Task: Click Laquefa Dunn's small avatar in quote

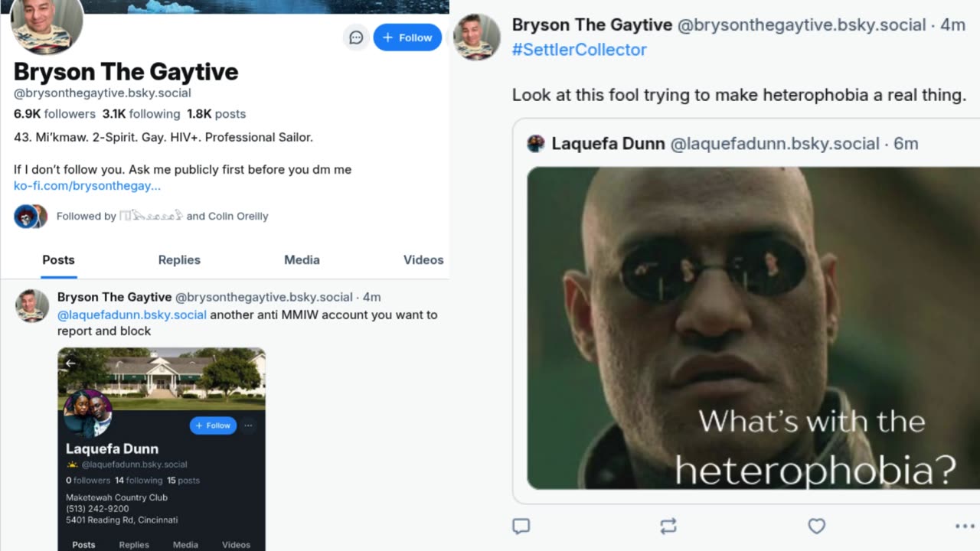Action: click(x=536, y=143)
